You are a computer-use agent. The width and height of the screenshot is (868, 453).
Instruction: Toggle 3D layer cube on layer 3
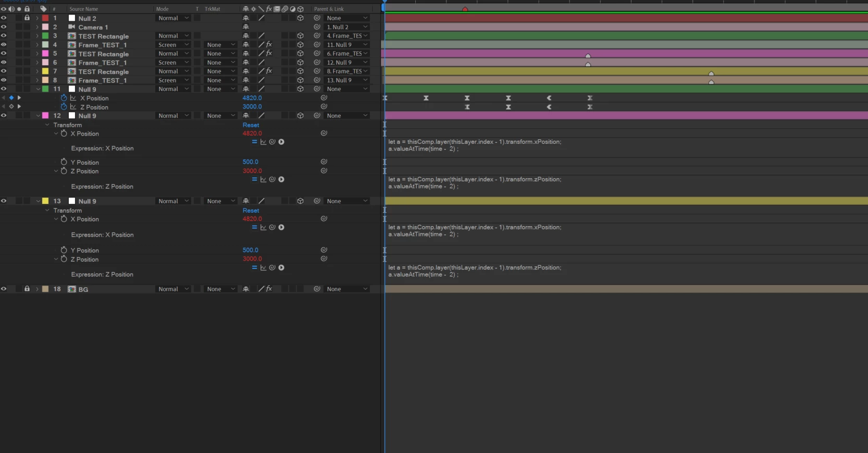tap(300, 36)
